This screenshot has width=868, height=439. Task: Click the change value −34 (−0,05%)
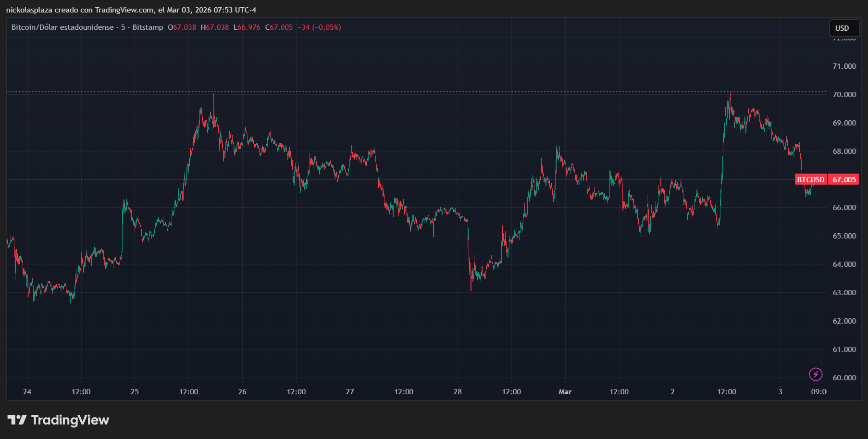319,27
